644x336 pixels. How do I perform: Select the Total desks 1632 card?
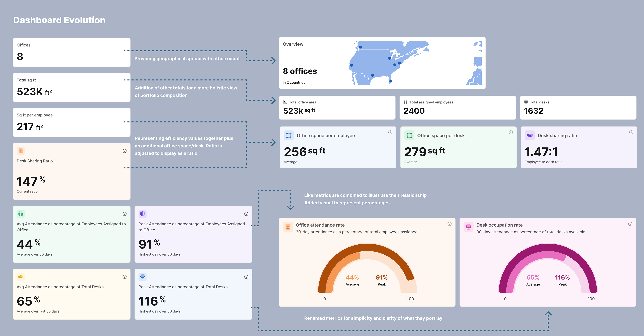click(x=578, y=108)
